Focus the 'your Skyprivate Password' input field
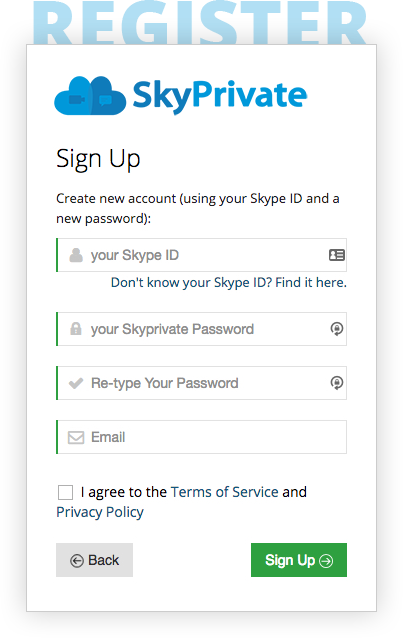 click(202, 329)
